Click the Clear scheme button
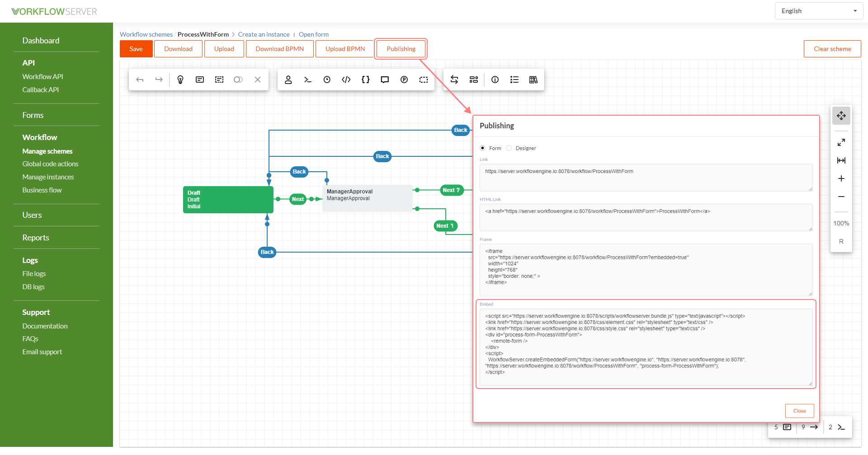Screen dimensions: 868x455 [832, 49]
